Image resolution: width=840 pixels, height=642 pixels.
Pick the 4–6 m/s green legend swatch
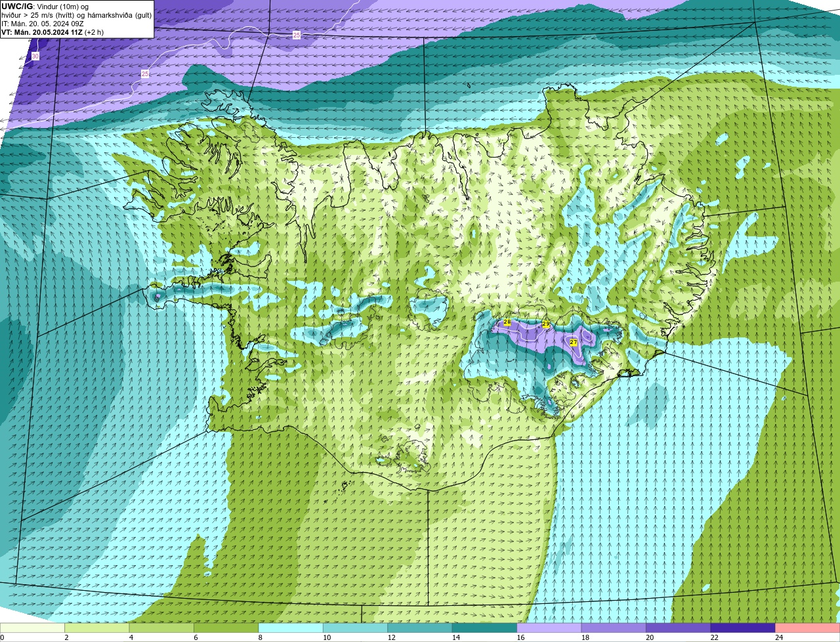tap(161, 628)
